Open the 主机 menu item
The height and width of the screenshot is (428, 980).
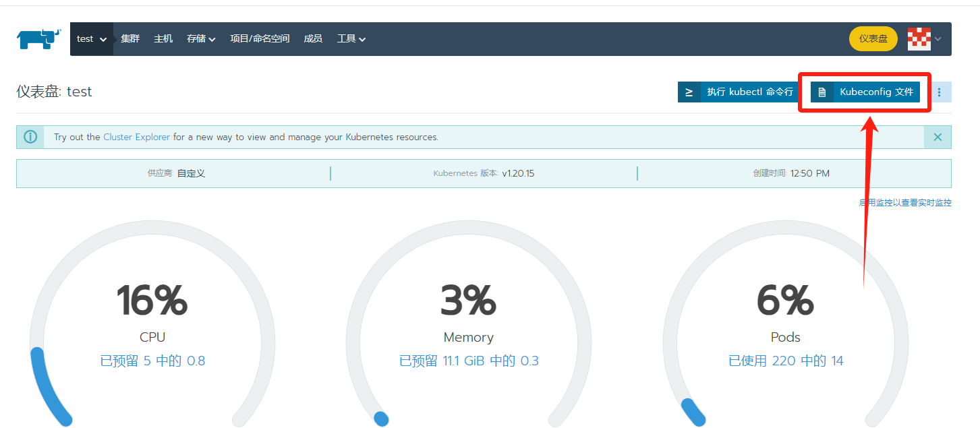point(163,39)
